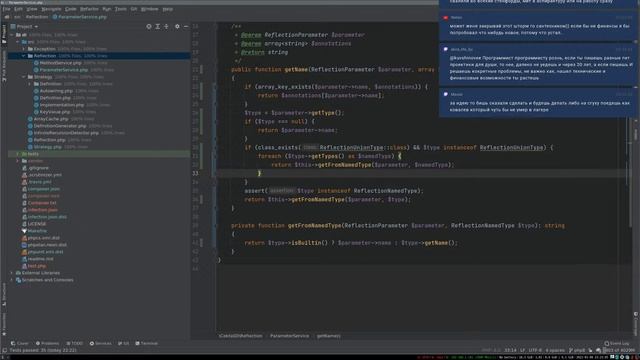Click the Collapse All icon in Project panel
This screenshot has width=640, height=360.
(166, 27)
